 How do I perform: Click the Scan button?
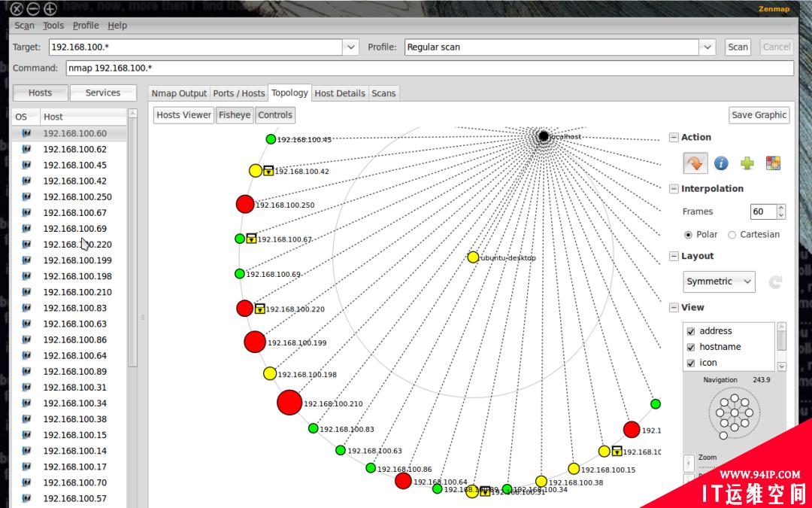(x=738, y=47)
